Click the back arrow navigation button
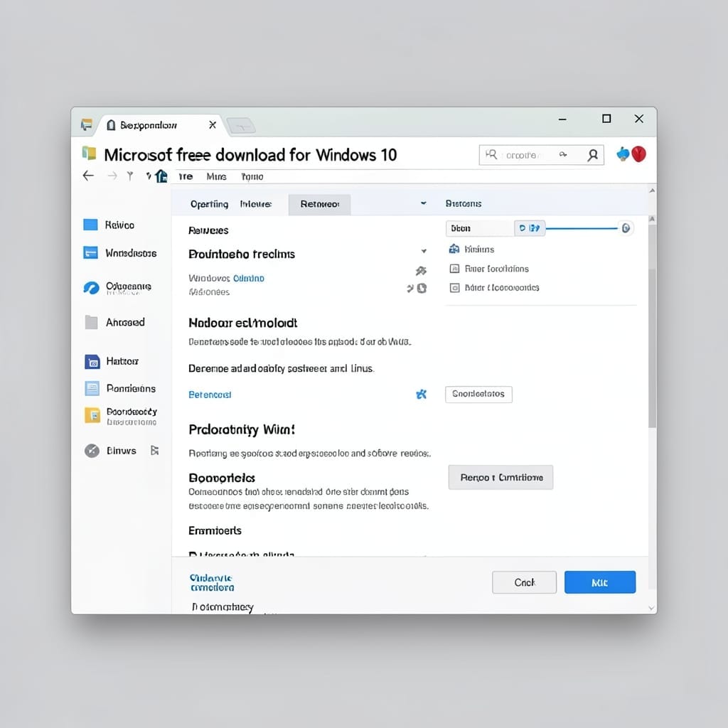The width and height of the screenshot is (728, 728). (88, 176)
